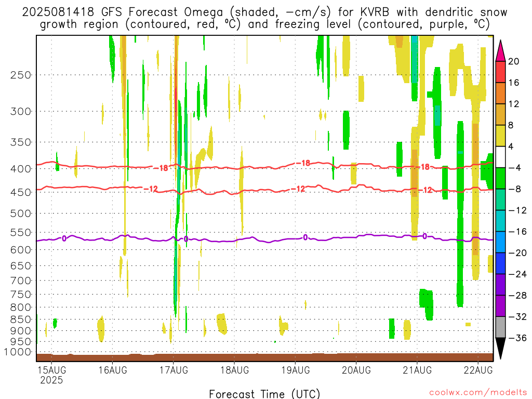Click the 1000 pressure level label
This screenshot has width=532, height=399.
tap(18, 352)
